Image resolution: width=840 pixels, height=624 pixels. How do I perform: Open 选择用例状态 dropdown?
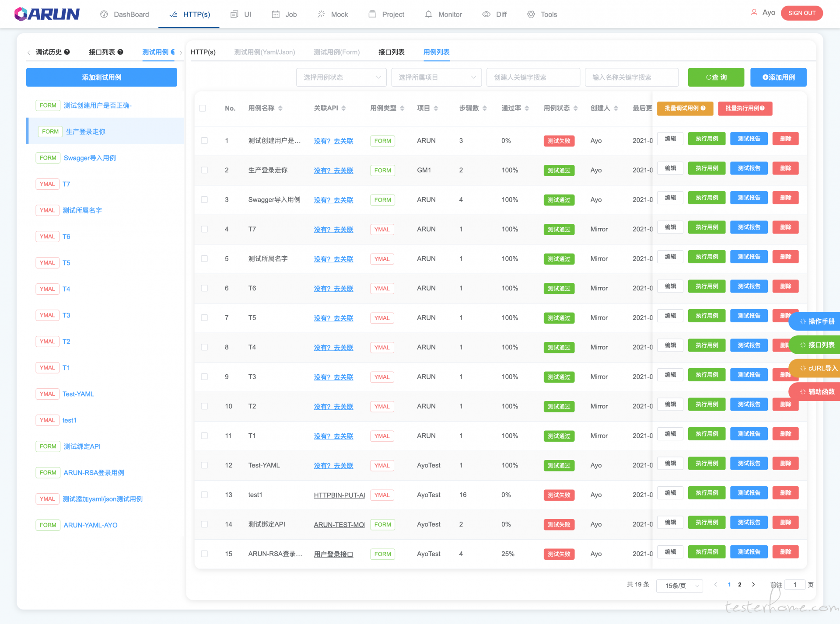pos(341,77)
